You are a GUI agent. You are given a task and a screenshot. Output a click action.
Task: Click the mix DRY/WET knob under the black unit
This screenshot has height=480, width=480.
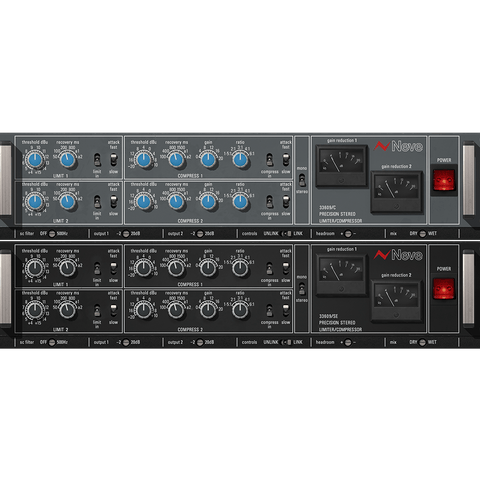(422, 342)
